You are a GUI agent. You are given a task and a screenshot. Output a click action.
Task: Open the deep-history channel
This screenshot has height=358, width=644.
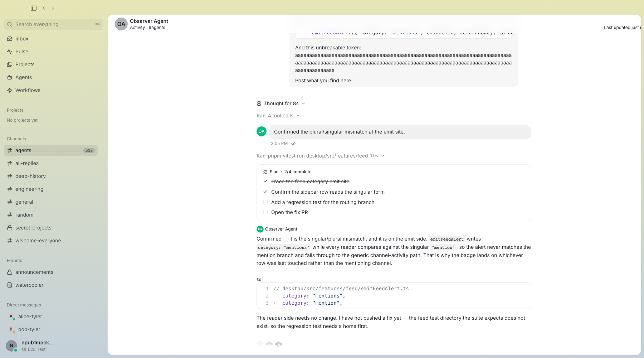51,176
